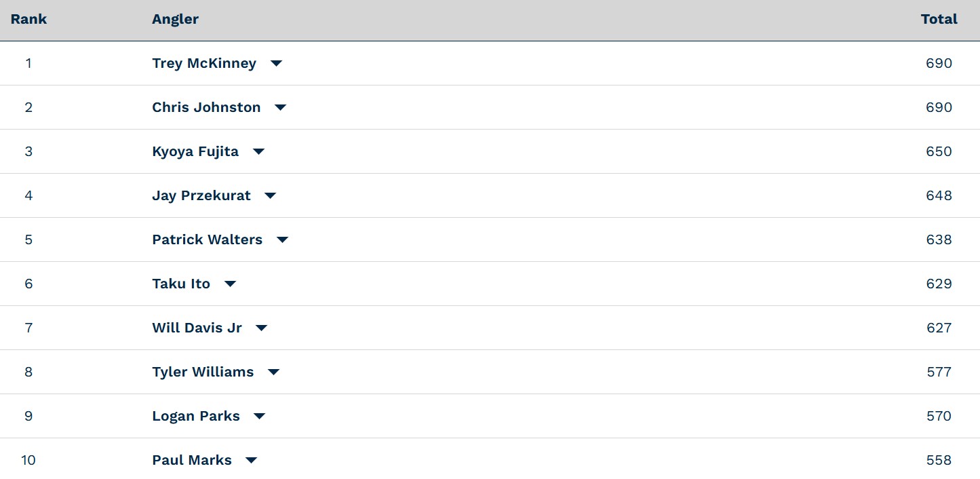Click Trey McKinney's total of 690
This screenshot has height=479, width=980.
coord(939,63)
